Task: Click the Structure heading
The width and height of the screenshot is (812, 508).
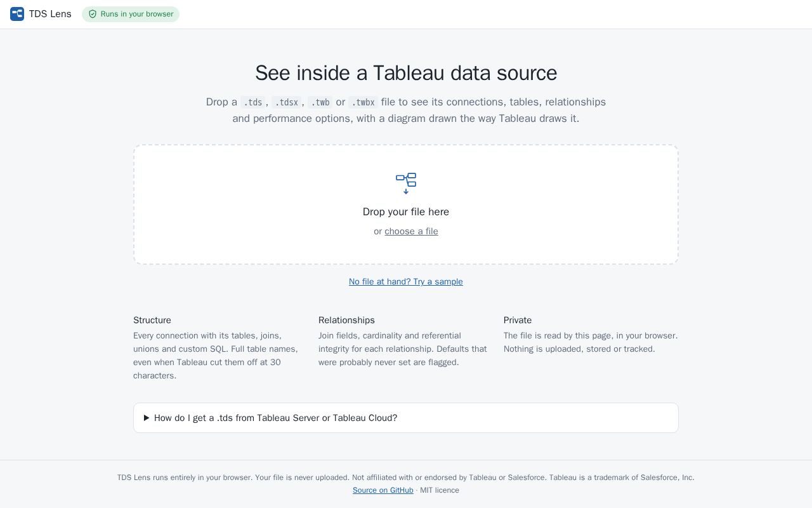Action: coord(152,320)
